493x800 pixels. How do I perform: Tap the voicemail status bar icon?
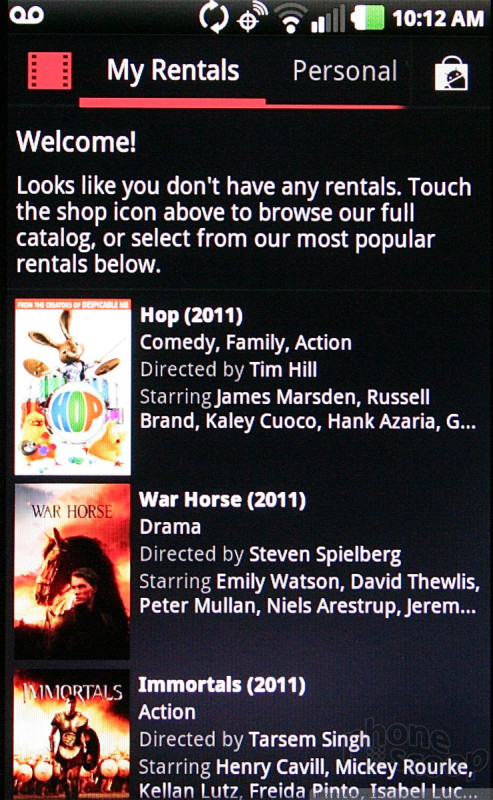(27, 15)
